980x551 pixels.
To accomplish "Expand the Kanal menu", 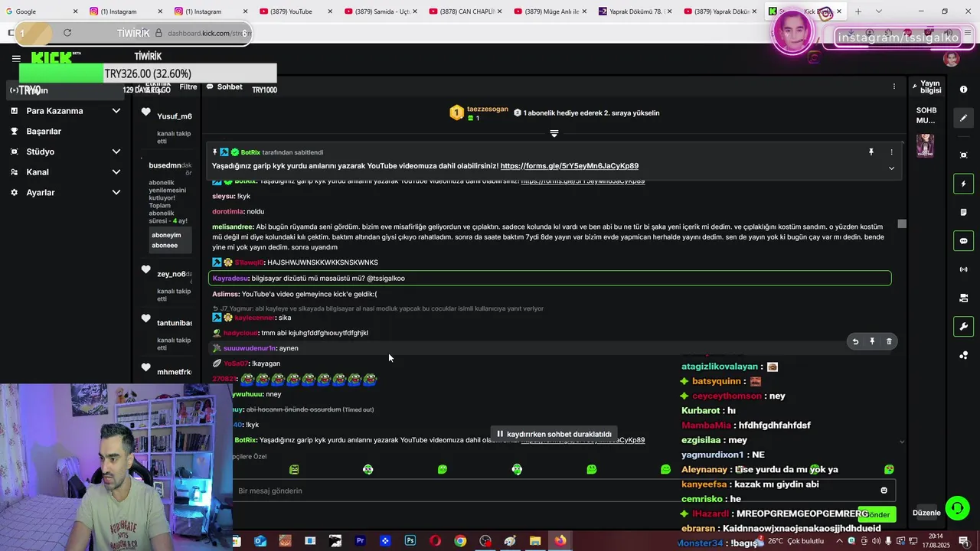I will coord(116,172).
